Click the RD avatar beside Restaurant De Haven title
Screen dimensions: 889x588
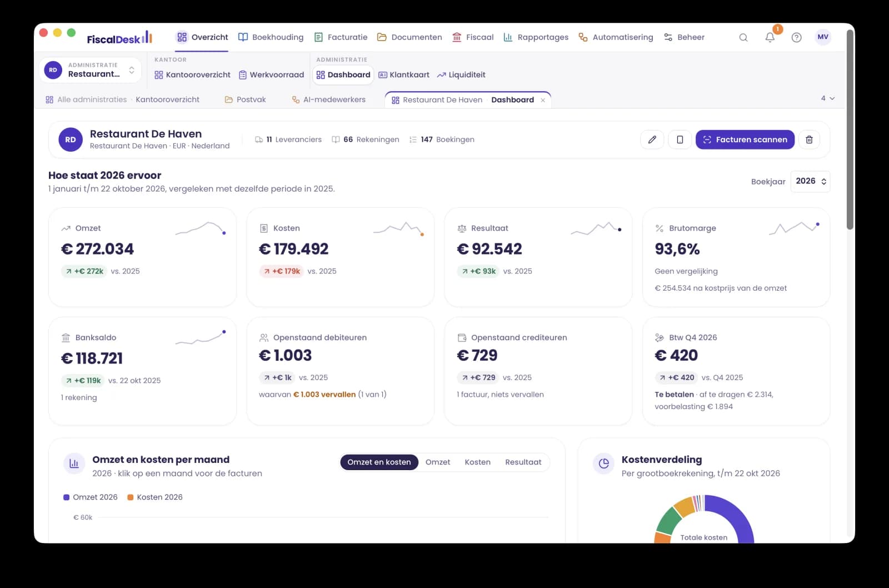[71, 139]
